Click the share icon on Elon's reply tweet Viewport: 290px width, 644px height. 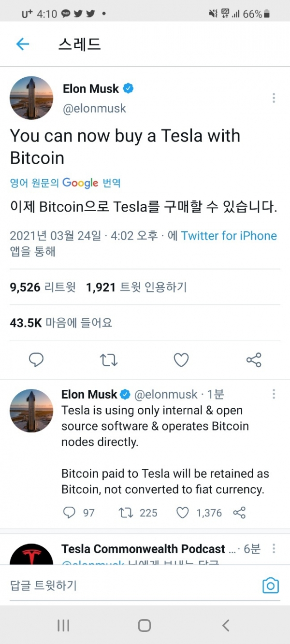[240, 513]
